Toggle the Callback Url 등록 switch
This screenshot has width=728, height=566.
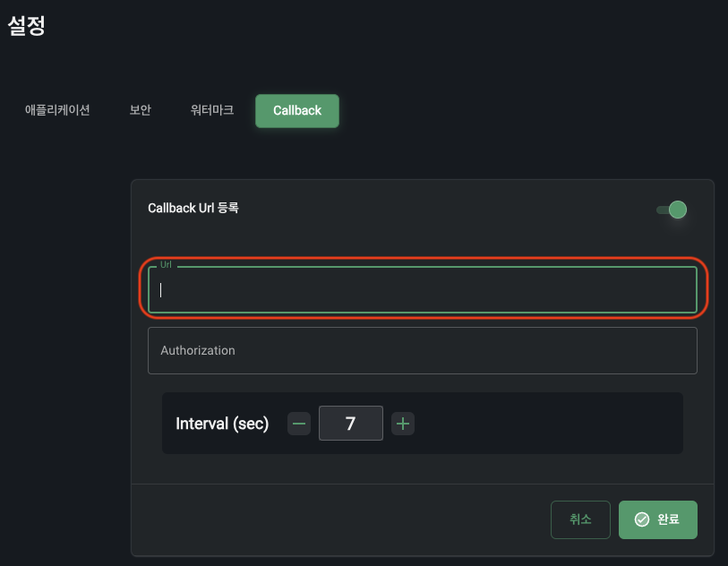tap(672, 210)
